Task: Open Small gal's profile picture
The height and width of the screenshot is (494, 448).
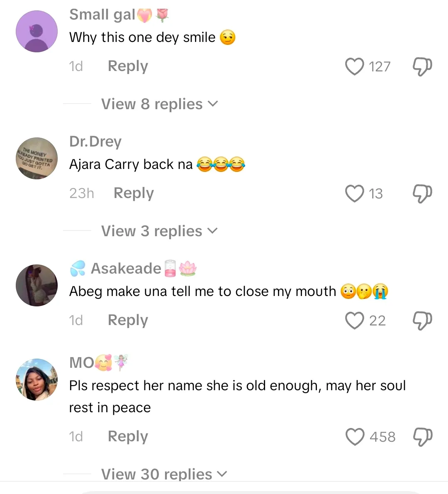Action: pyautogui.click(x=37, y=32)
